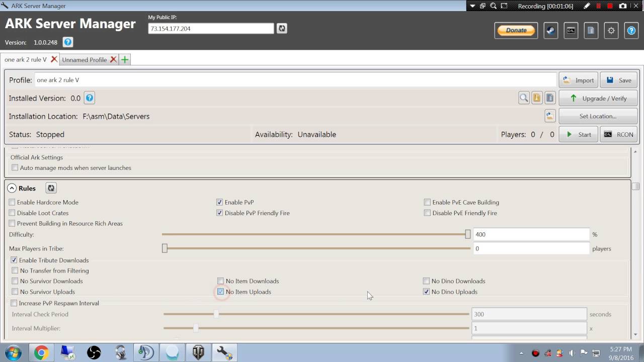Toggle Disable Loot Crates checkbox
This screenshot has width=644, height=362.
(12, 213)
